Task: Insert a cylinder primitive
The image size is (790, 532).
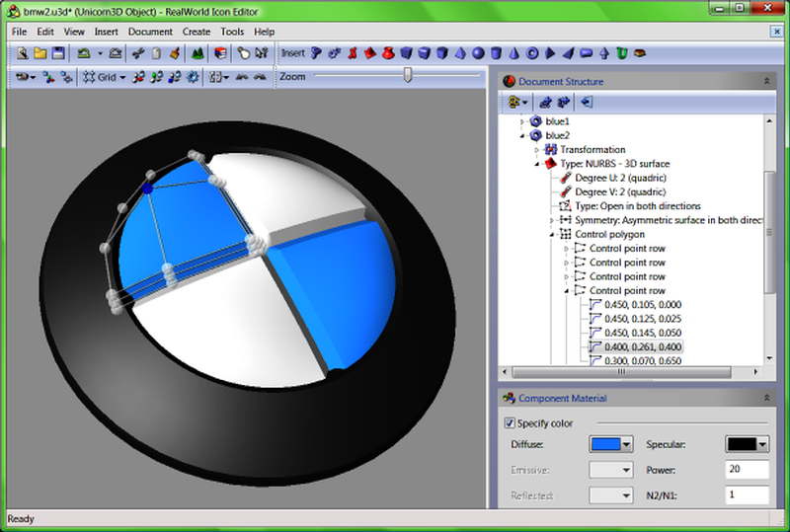Action: [497, 53]
